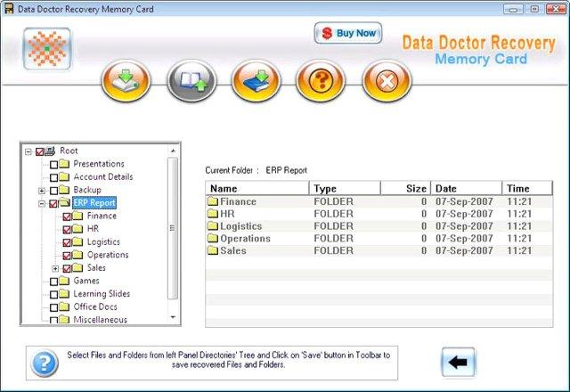This screenshot has width=570, height=392.
Task: Check the Office Docs checkbox
Action: click(x=53, y=307)
